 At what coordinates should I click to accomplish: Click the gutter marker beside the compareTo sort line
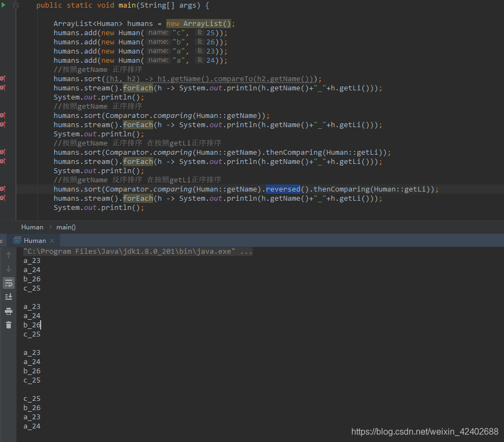coord(3,78)
